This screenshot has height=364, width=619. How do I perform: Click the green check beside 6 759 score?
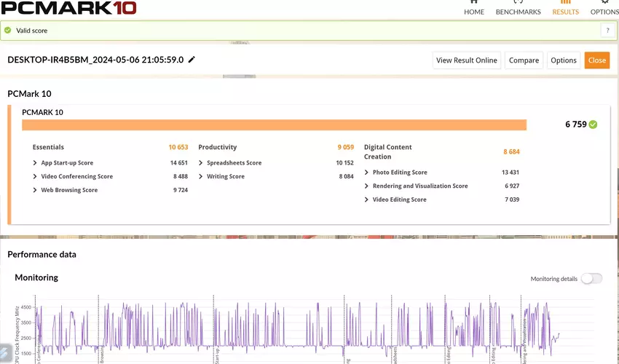pyautogui.click(x=593, y=124)
